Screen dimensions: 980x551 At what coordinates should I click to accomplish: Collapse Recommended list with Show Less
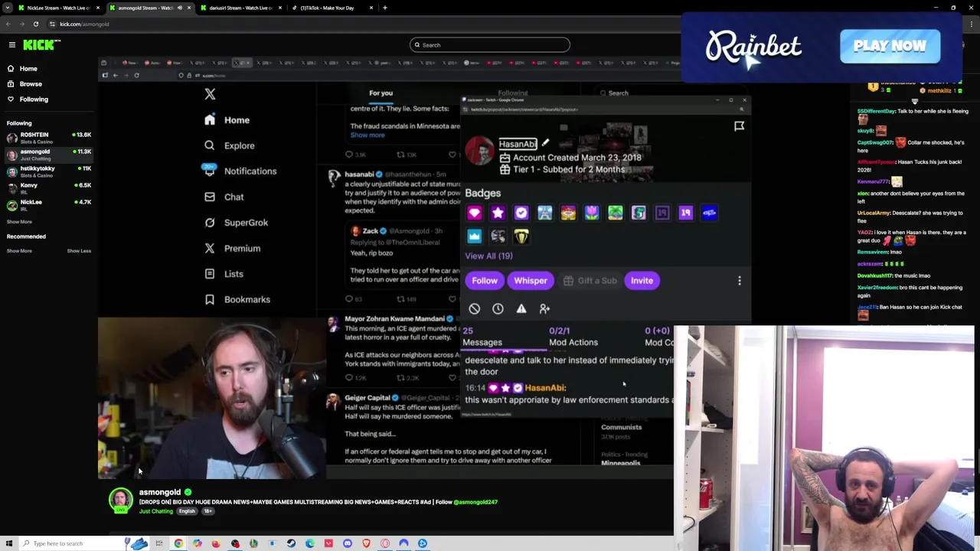click(79, 251)
